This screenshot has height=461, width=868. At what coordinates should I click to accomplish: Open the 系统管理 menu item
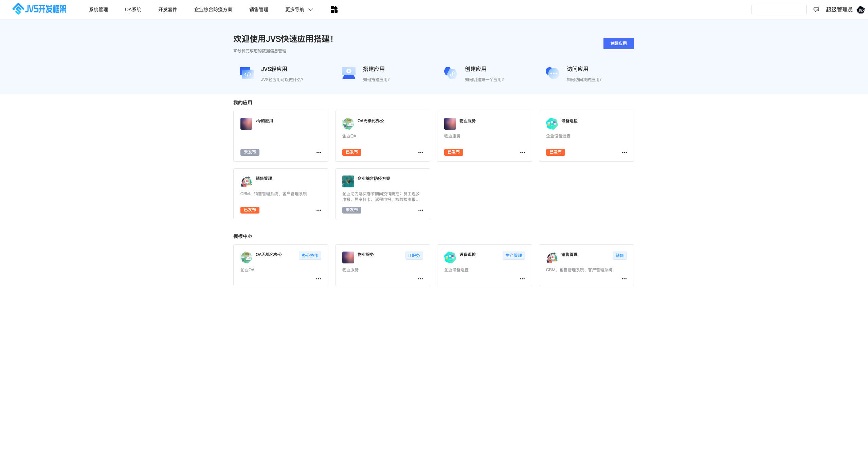tap(98, 10)
